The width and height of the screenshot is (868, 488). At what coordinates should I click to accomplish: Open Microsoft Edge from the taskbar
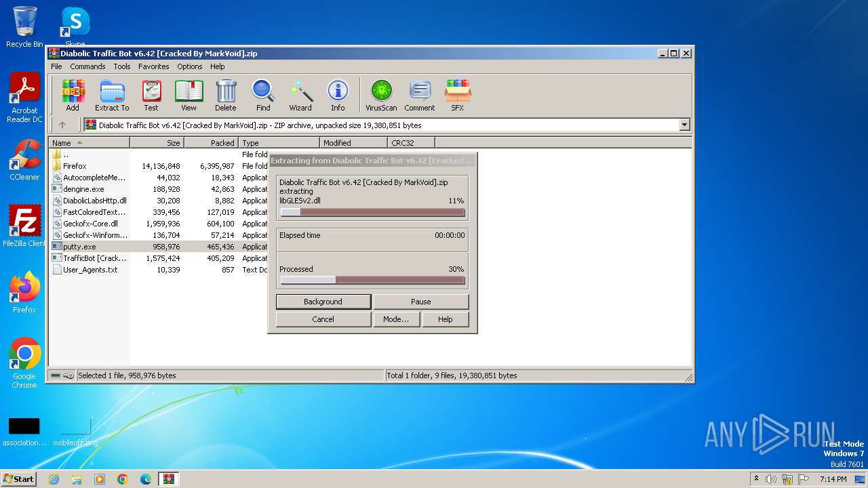(146, 479)
